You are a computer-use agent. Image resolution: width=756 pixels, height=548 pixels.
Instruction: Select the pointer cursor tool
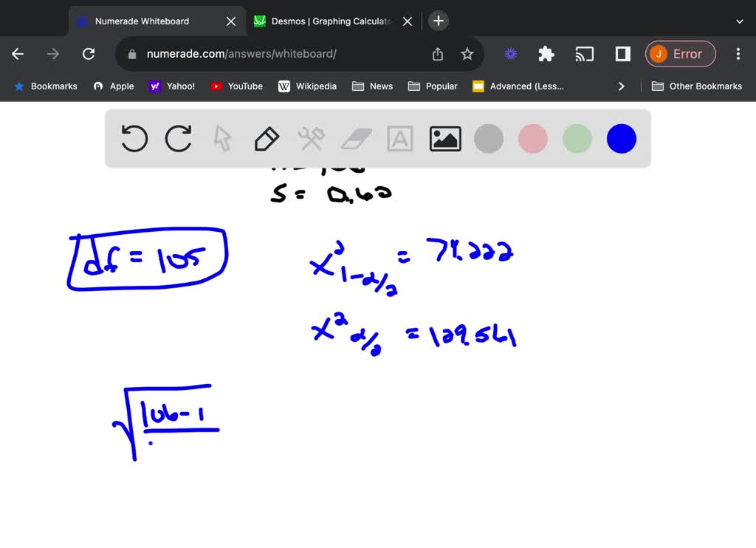(x=222, y=139)
